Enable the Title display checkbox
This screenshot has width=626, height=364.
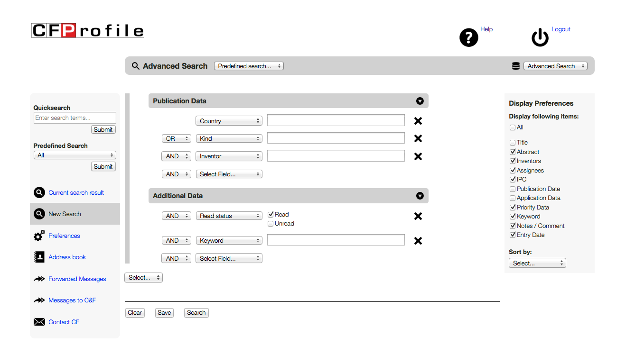click(x=513, y=143)
